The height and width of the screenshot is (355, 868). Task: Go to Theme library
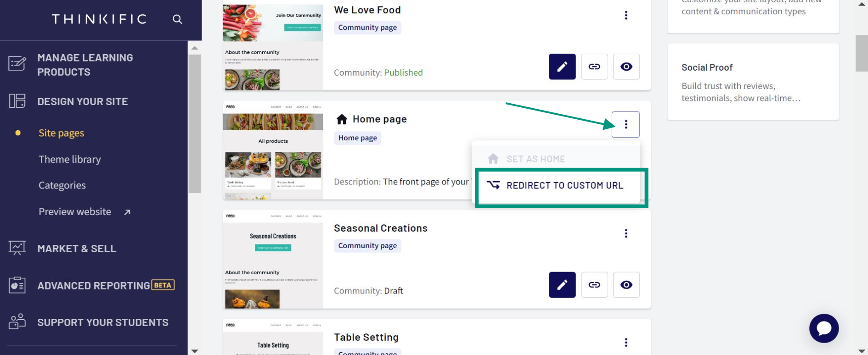point(70,159)
